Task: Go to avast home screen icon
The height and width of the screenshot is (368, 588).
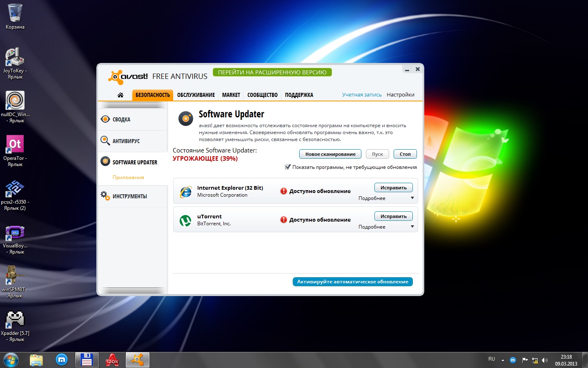Action: point(120,95)
